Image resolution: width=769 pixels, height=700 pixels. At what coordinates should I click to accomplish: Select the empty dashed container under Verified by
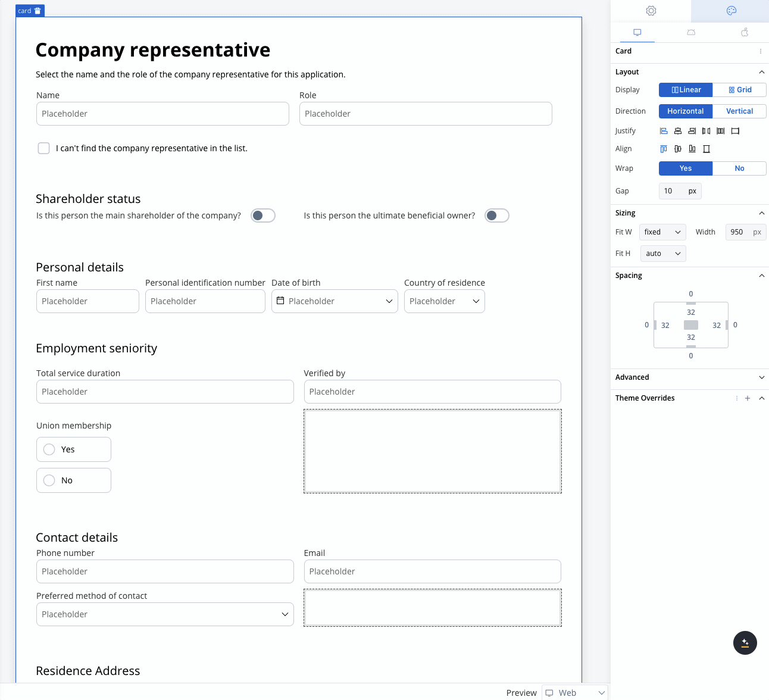pyautogui.click(x=433, y=451)
